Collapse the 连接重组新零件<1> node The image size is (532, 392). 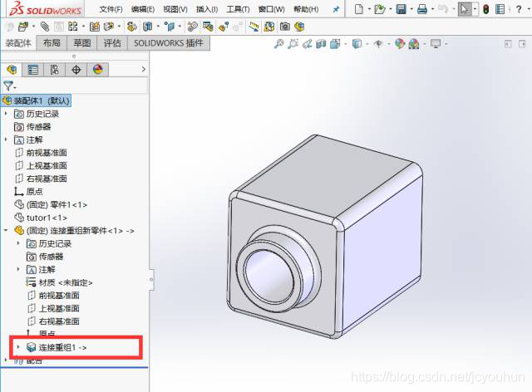tap(6, 230)
